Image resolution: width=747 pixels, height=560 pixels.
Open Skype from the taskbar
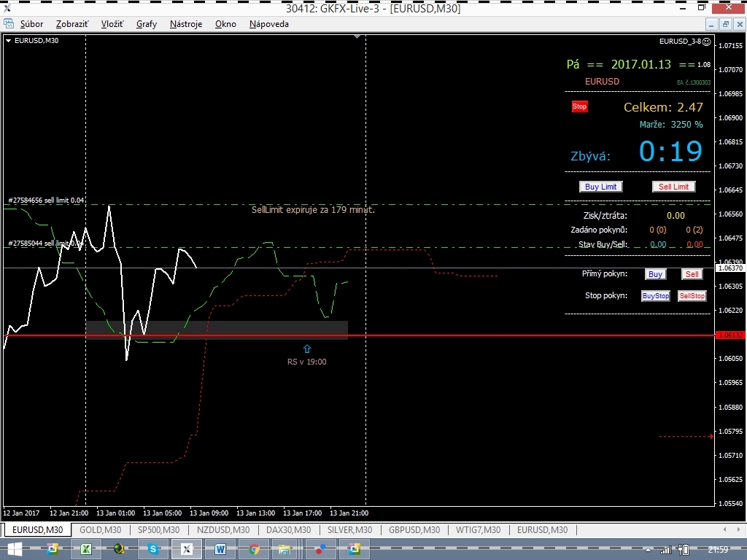pyautogui.click(x=153, y=550)
